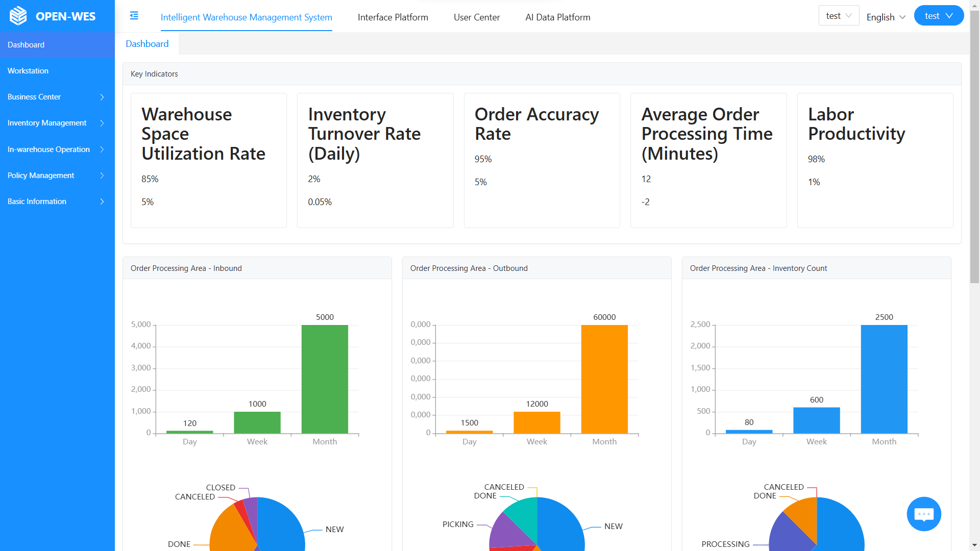Click the orange Outbound Month bar
980x551 pixels.
click(604, 379)
